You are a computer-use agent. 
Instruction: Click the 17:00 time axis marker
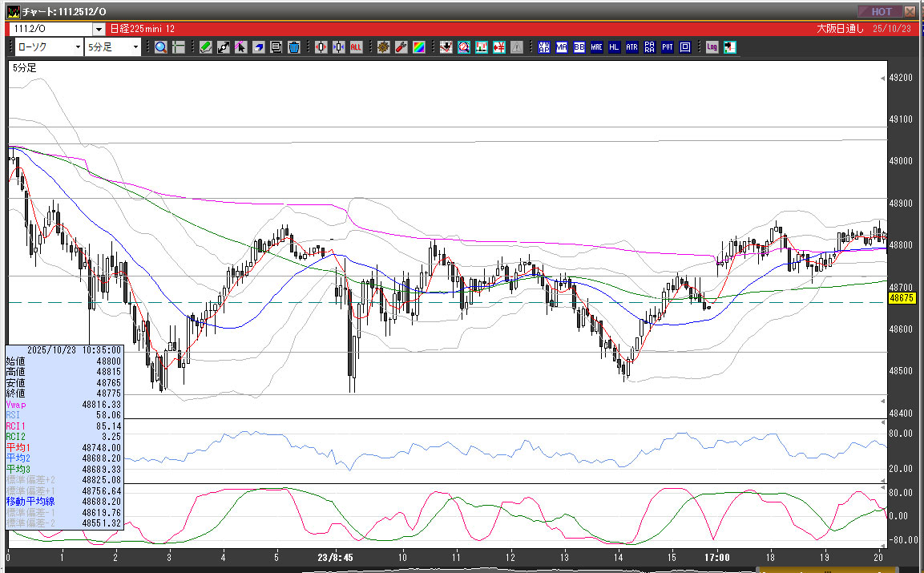click(717, 557)
